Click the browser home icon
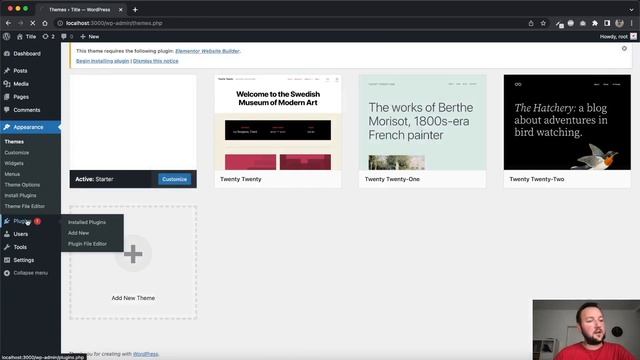Viewport: 640px width, 360px height. tap(45, 23)
